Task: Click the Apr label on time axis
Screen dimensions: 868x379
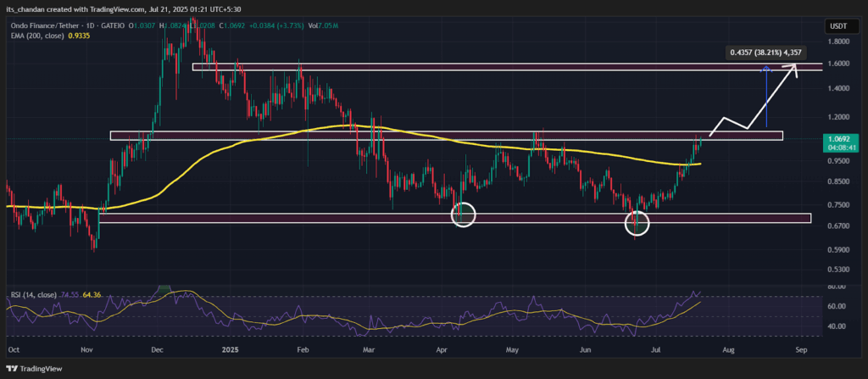Action: 441,350
